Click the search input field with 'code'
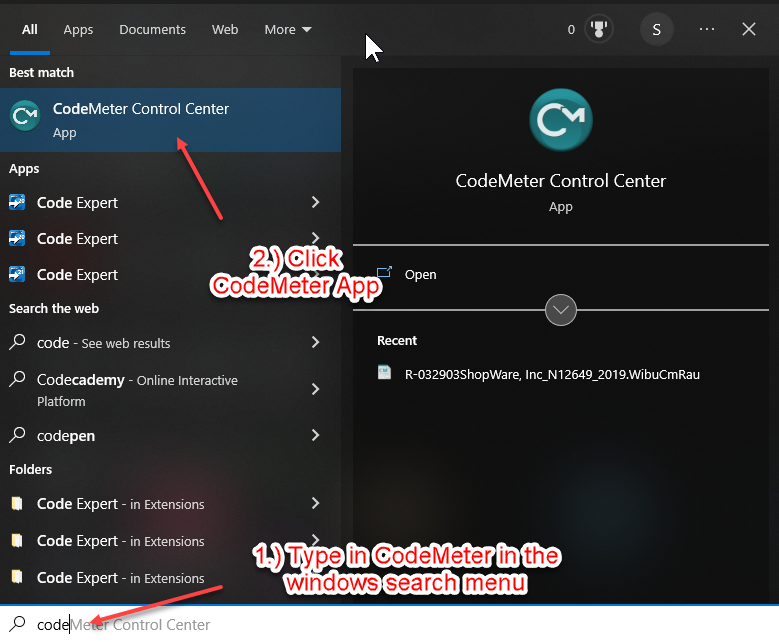The image size is (779, 642). point(390,624)
